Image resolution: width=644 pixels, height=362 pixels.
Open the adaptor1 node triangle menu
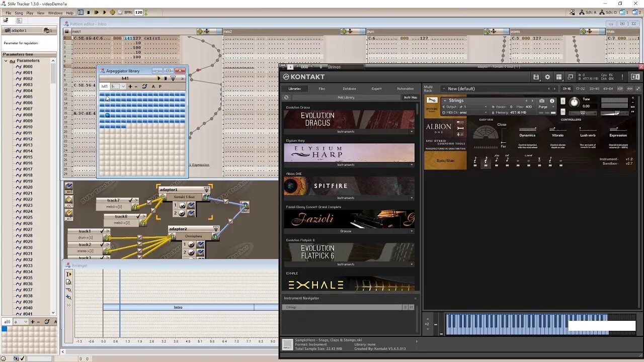click(206, 190)
